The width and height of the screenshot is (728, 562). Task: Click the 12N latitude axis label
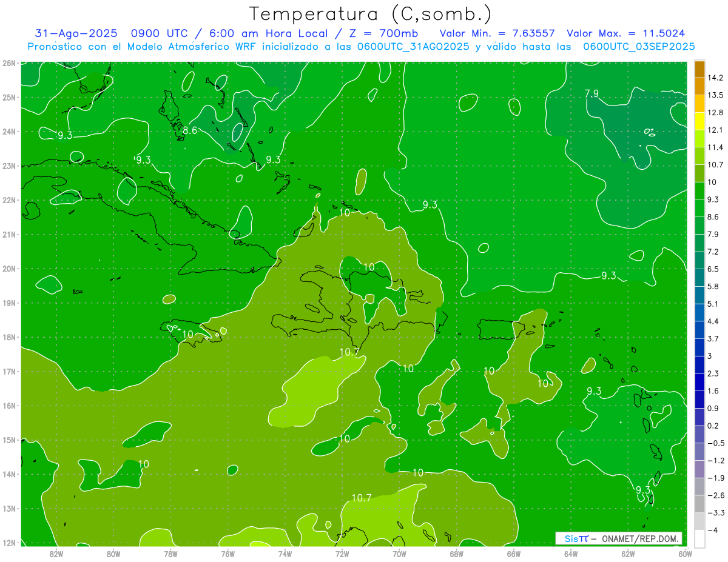coord(8,543)
